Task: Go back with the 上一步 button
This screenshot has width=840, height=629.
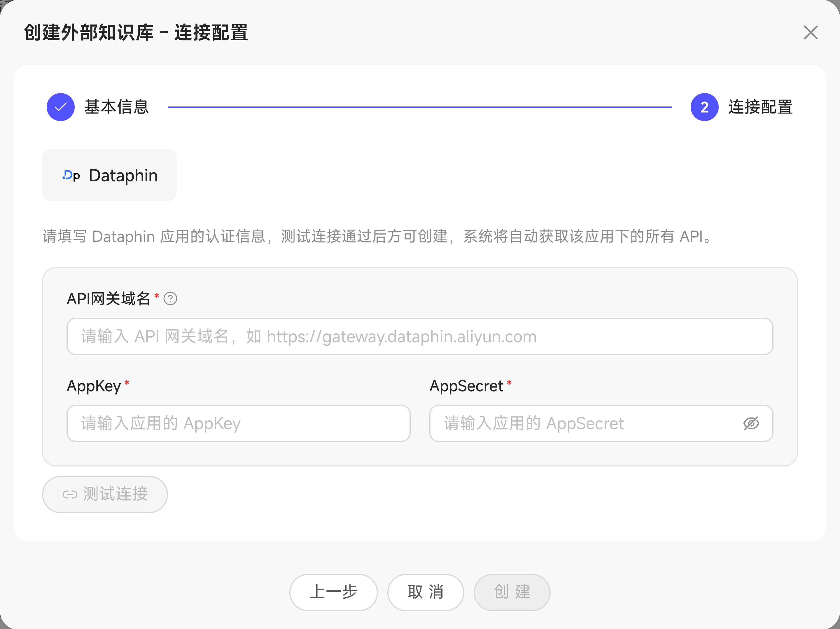Action: click(333, 592)
